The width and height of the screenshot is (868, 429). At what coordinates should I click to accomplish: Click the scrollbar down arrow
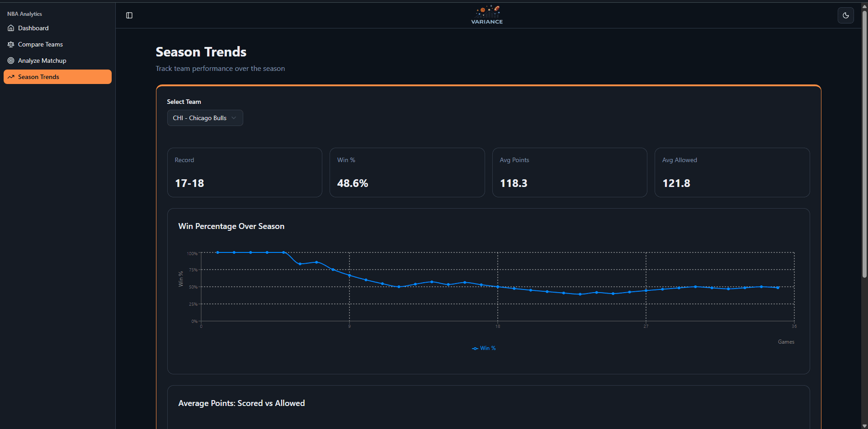click(x=864, y=425)
